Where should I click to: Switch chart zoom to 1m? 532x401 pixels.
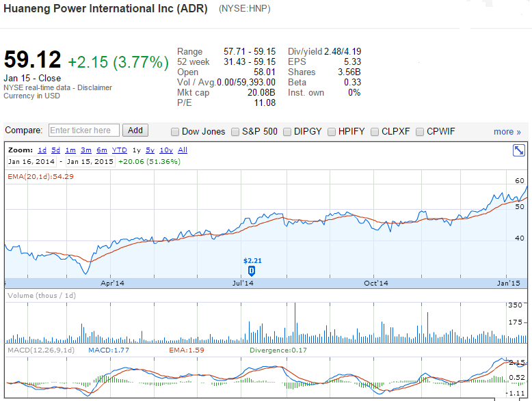70,150
